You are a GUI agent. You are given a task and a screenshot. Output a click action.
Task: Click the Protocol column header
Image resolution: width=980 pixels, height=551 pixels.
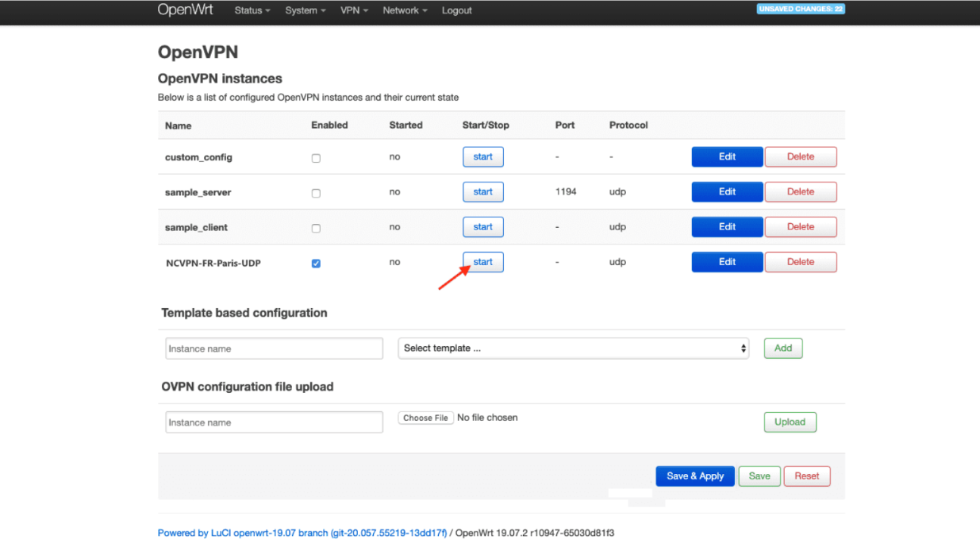628,125
